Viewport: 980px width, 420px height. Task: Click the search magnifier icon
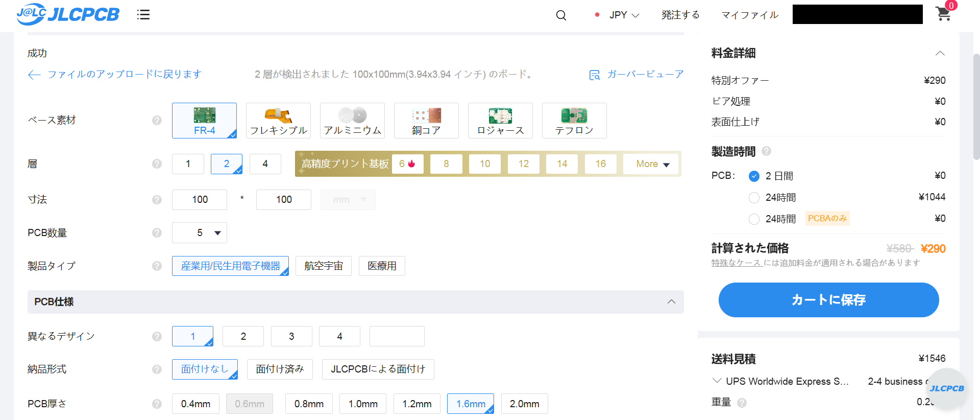(x=561, y=15)
